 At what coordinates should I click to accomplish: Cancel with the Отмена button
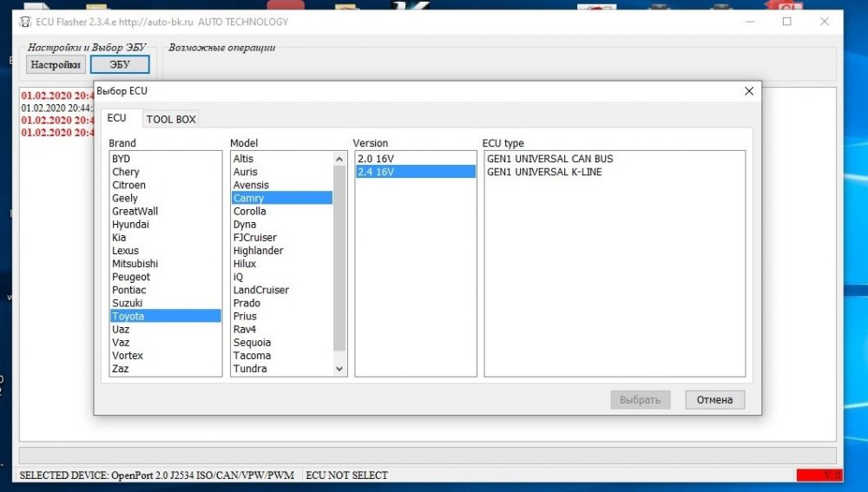coord(714,399)
